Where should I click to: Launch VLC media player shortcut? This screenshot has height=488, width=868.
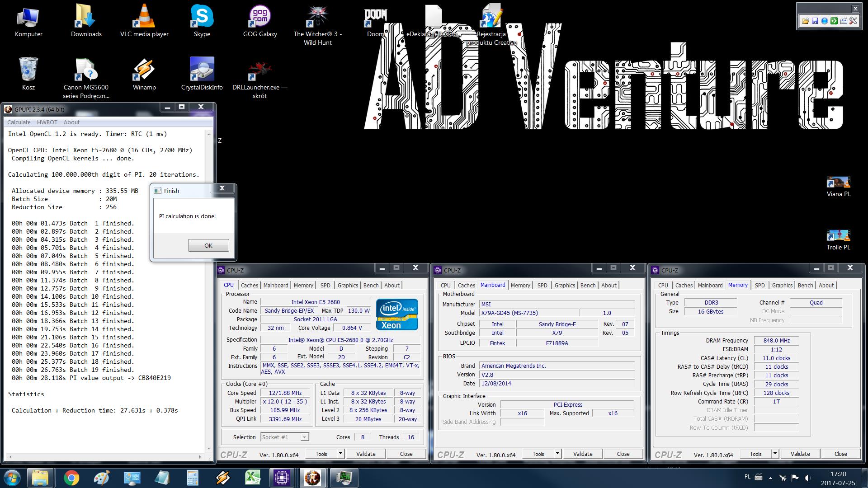click(144, 21)
